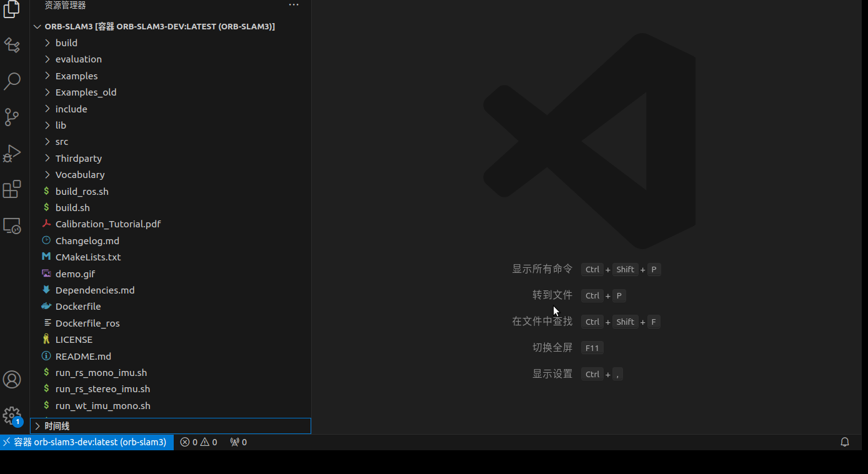Expand the Examples folder
The width and height of the screenshot is (868, 474).
[x=171, y=76]
